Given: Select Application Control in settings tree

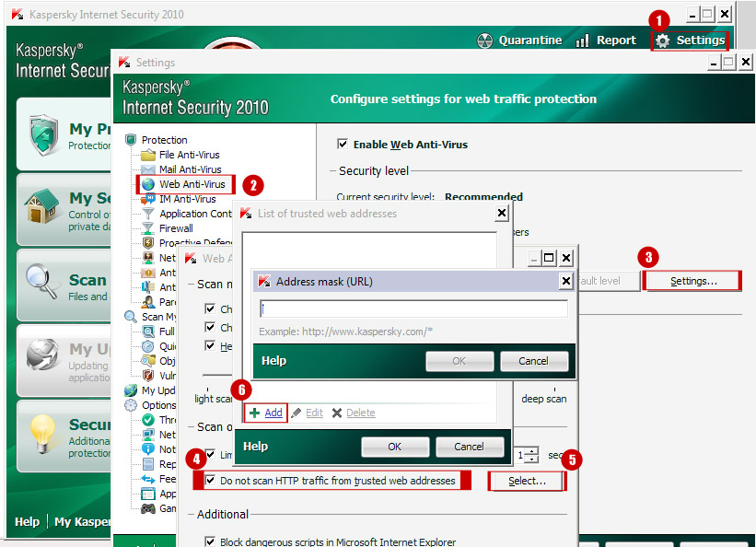Looking at the screenshot, I should (x=195, y=214).
